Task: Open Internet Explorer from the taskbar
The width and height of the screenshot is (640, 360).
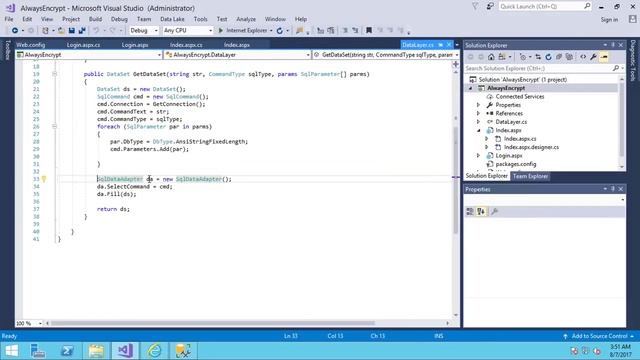Action: [x=154, y=351]
